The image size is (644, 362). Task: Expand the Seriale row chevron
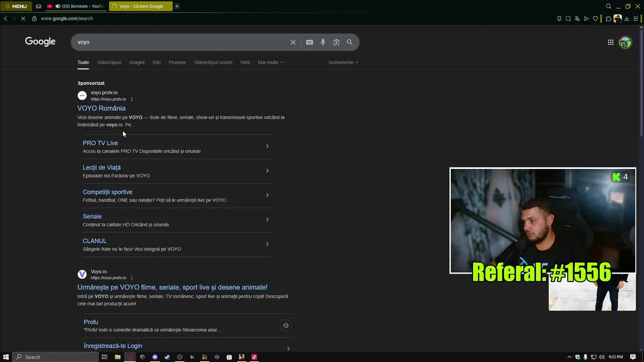tap(267, 219)
